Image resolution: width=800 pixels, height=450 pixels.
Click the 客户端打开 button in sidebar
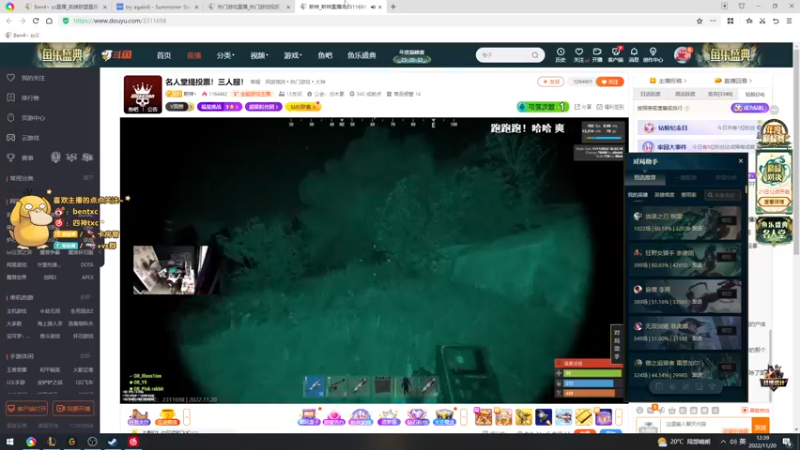click(x=27, y=409)
